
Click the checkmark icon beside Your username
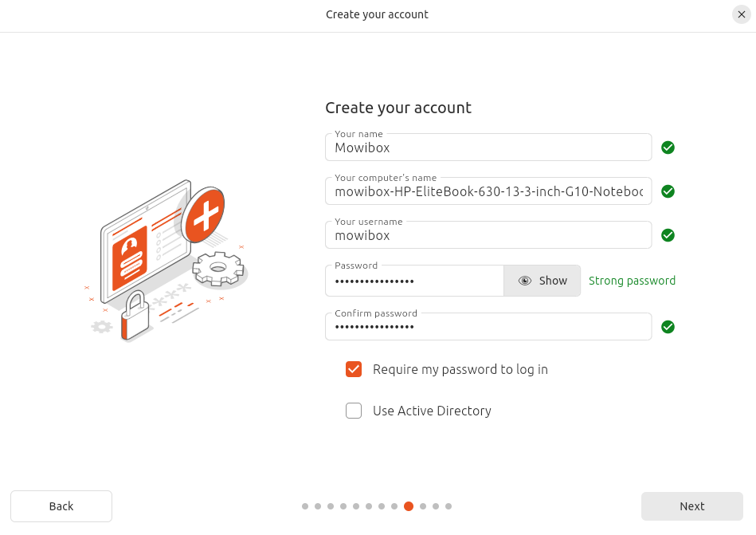point(668,235)
